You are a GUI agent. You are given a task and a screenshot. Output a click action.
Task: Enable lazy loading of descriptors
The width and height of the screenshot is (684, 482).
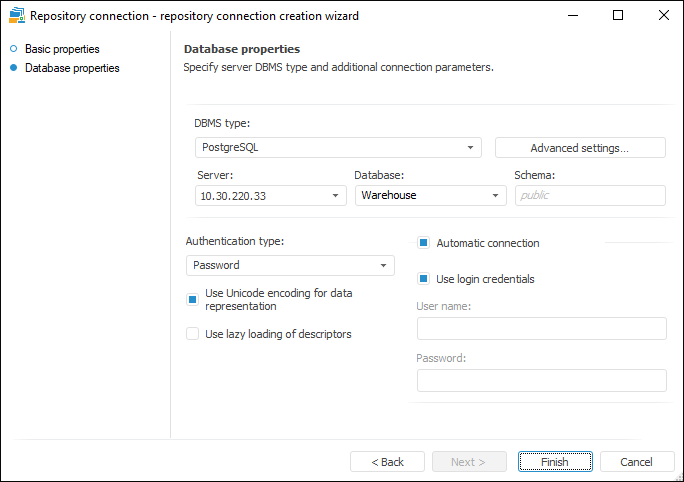click(193, 334)
